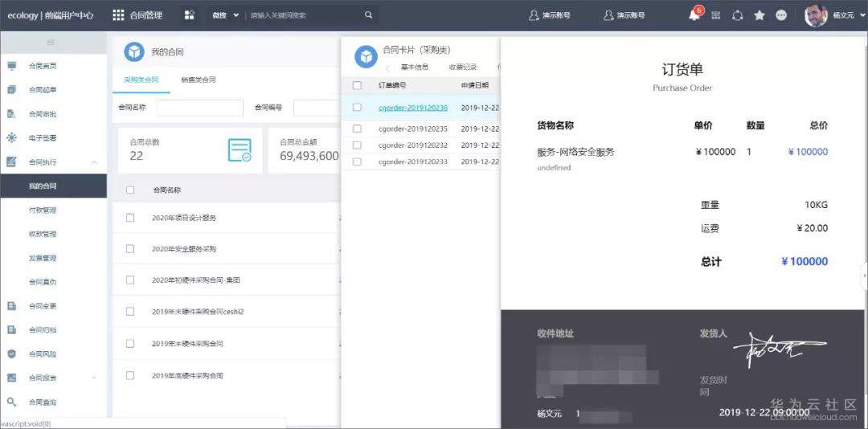
Task: Open the 合同管理 app grid icon
Action: click(x=118, y=15)
